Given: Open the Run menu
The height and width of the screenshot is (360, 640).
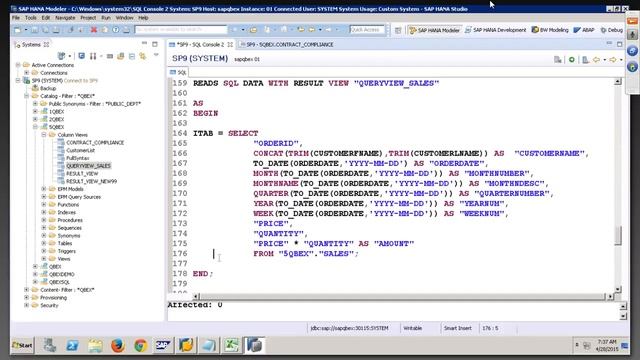Looking at the screenshot, I should [106, 18].
